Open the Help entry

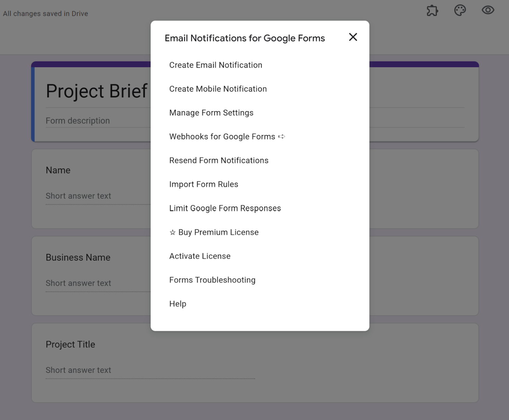click(178, 304)
